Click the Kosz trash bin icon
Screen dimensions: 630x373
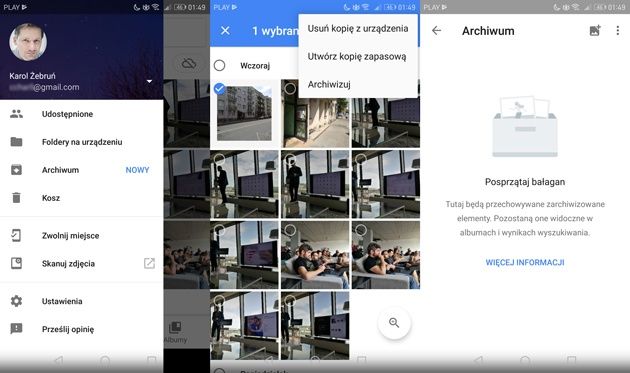click(x=16, y=198)
